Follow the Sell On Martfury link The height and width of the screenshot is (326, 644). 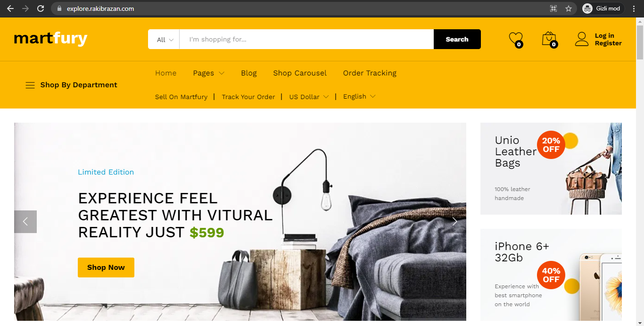181,97
